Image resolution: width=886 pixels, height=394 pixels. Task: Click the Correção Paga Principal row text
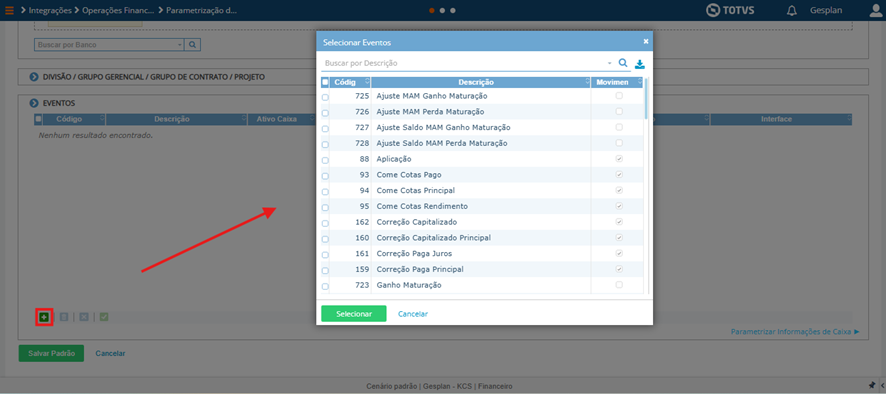420,270
